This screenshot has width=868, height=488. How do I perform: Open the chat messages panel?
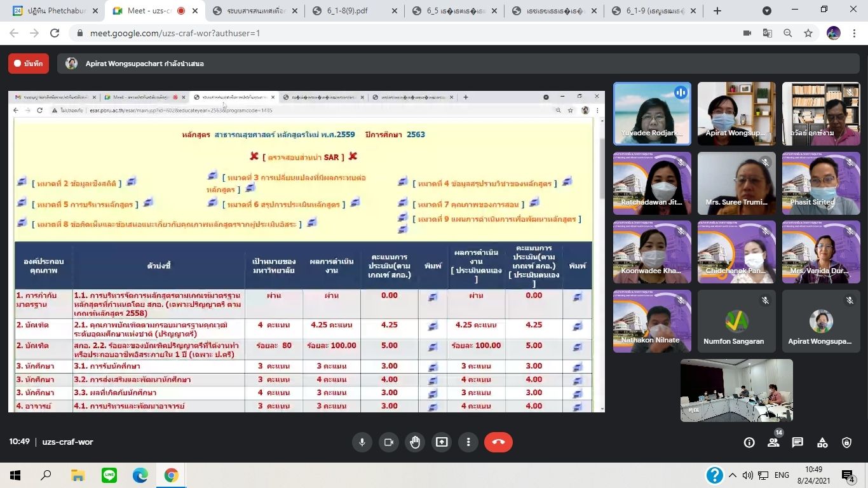pyautogui.click(x=797, y=443)
